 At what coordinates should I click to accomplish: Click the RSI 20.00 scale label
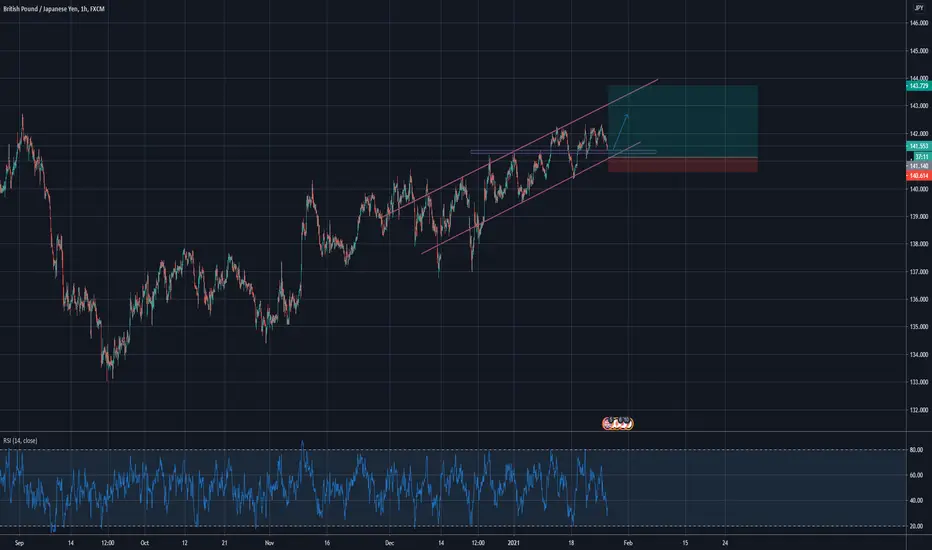tap(916, 526)
